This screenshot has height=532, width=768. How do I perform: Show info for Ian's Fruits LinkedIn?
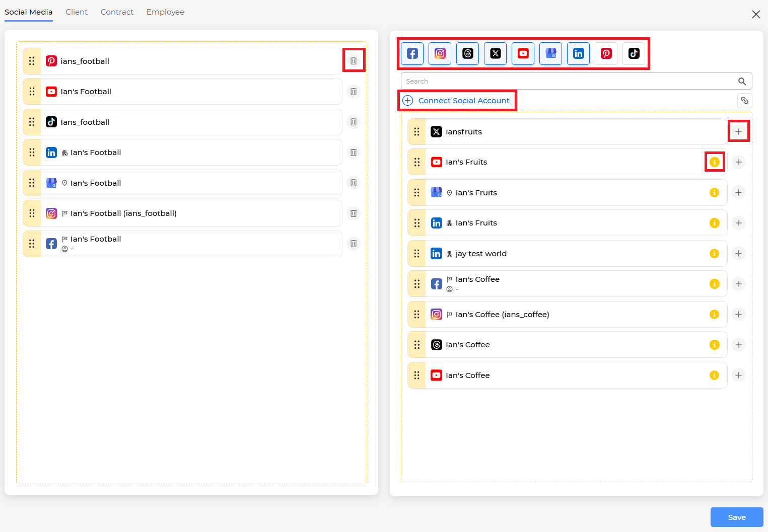[715, 223]
